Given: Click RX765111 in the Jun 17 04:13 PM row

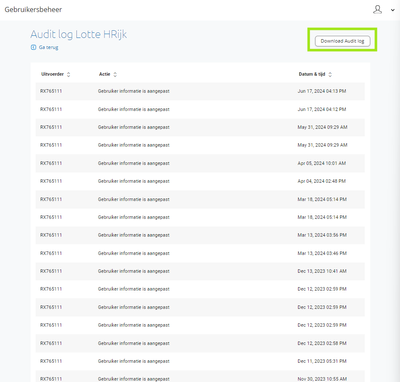Looking at the screenshot, I should click(51, 91).
